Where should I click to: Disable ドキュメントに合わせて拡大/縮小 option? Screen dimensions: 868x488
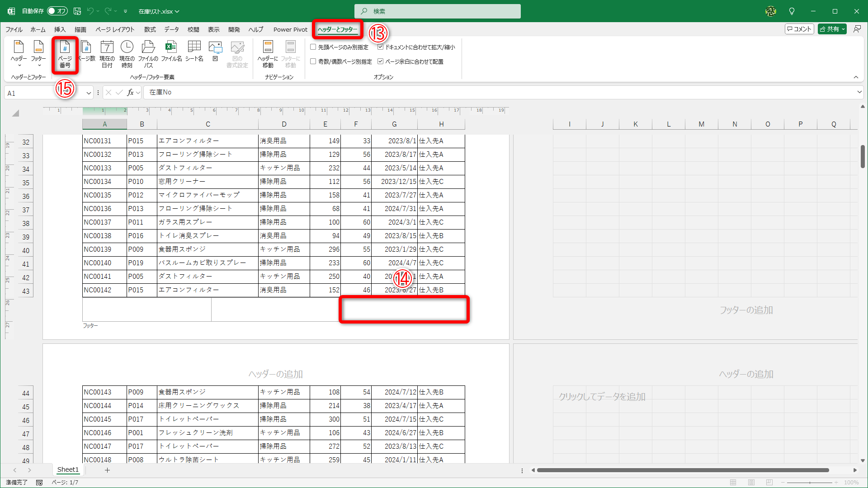[380, 47]
